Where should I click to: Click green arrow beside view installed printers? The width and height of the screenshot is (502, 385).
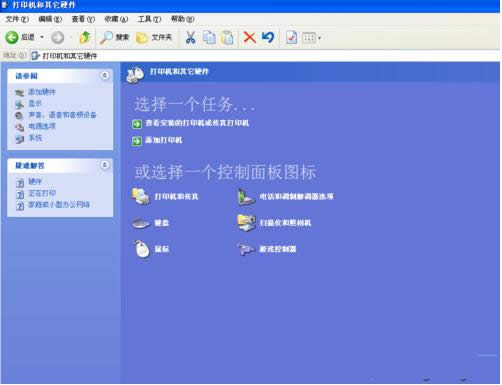tap(137, 124)
